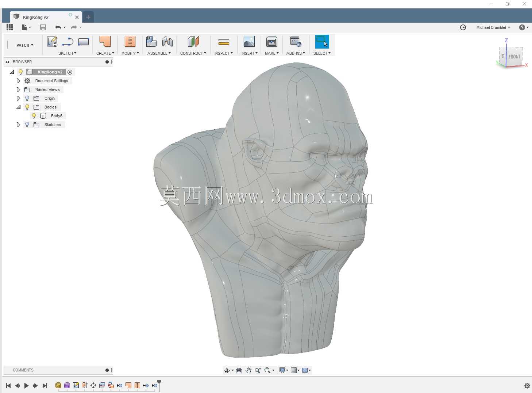The width and height of the screenshot is (532, 393).
Task: Click the timeline history marker
Action: [x=159, y=385]
